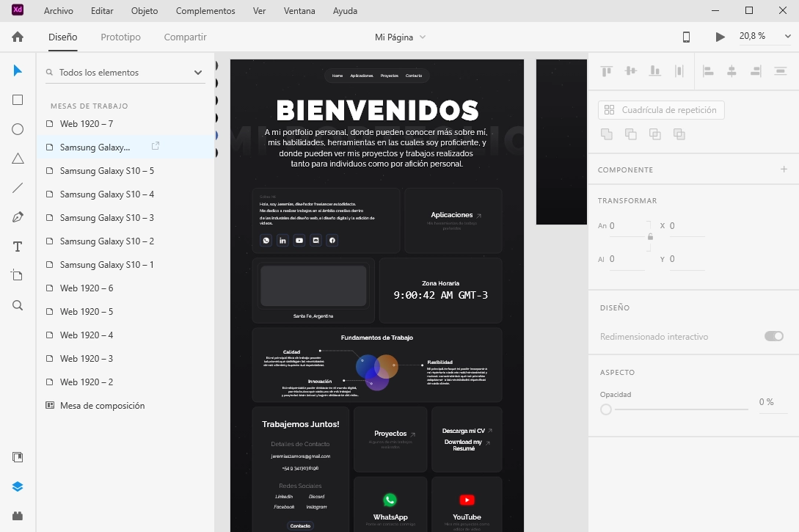Select the Pen tool
The image size is (799, 532).
point(18,217)
